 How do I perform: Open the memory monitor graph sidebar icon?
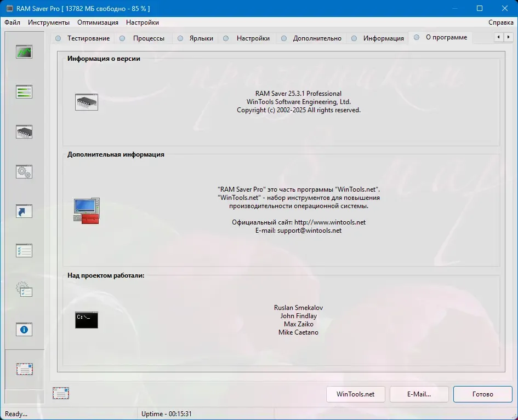click(x=24, y=52)
